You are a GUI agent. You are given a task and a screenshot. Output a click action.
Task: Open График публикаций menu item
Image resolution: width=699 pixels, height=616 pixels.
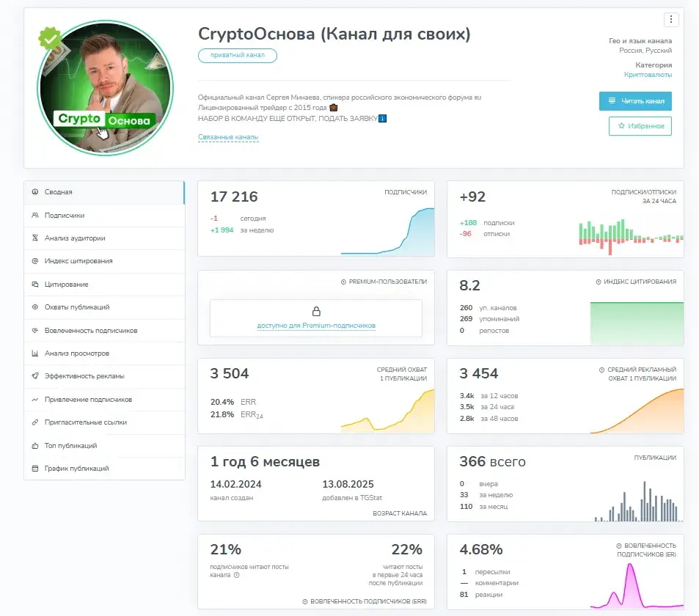pos(104,469)
